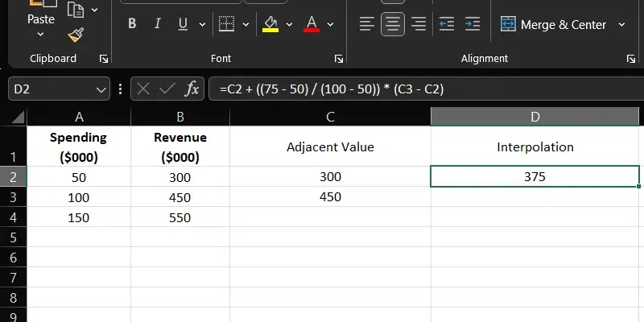Screen dimensions: 644x322
Task: Cancel formula entry with X icon
Action: point(143,89)
